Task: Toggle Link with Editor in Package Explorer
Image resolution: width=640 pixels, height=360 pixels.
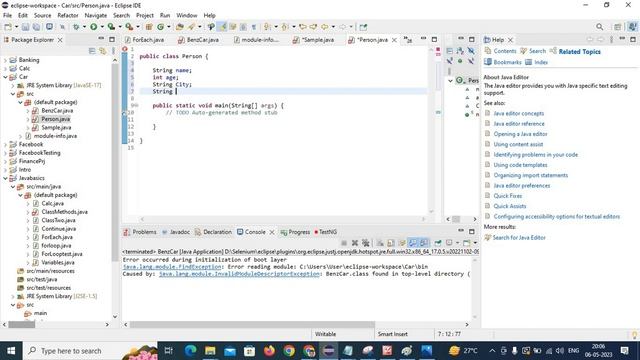Action: pos(102,51)
